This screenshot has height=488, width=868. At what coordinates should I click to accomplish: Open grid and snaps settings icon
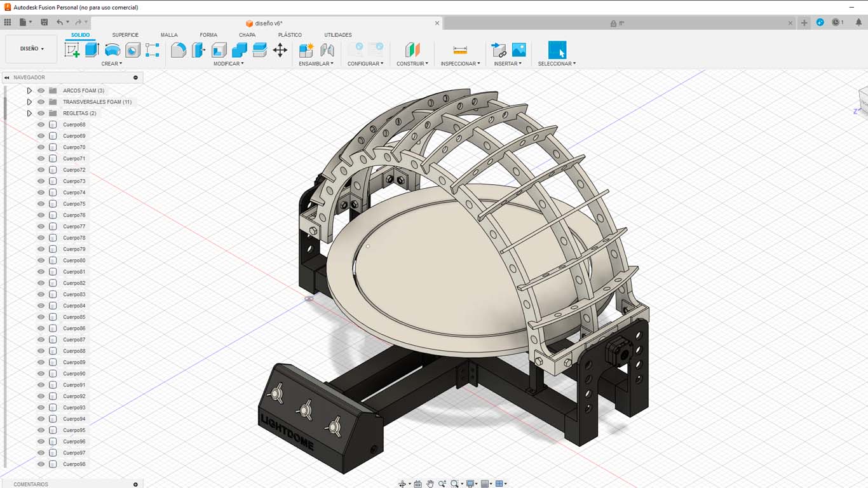click(485, 484)
